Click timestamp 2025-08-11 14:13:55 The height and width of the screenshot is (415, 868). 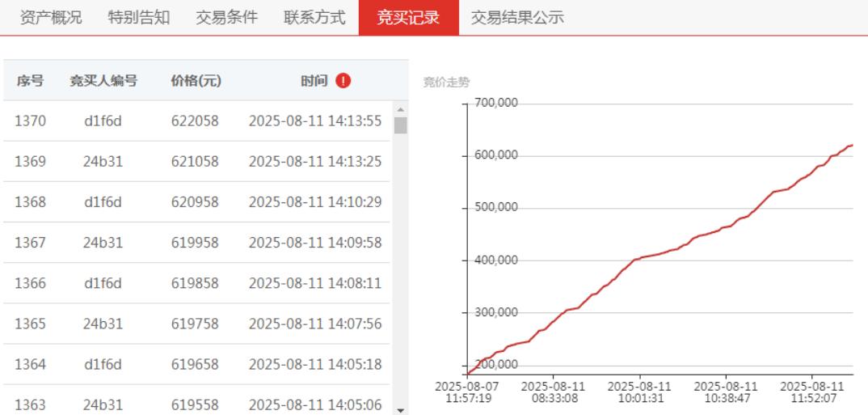pyautogui.click(x=315, y=121)
